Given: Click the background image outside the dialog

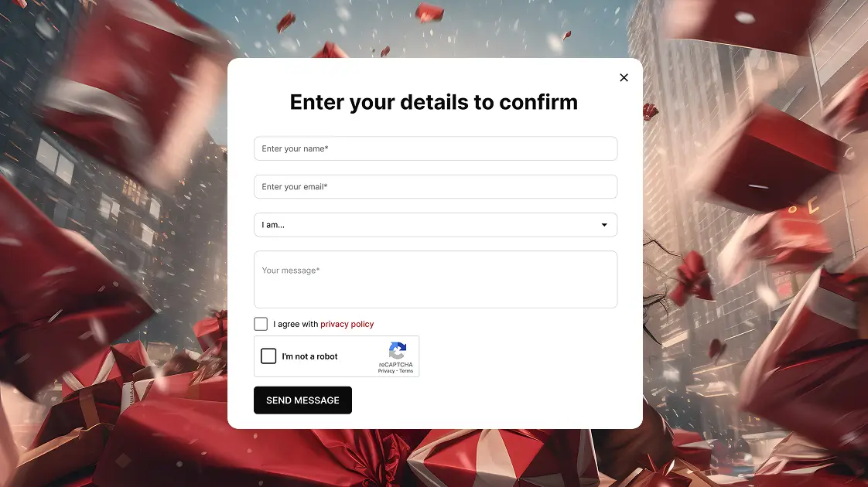Looking at the screenshot, I should tap(116, 232).
